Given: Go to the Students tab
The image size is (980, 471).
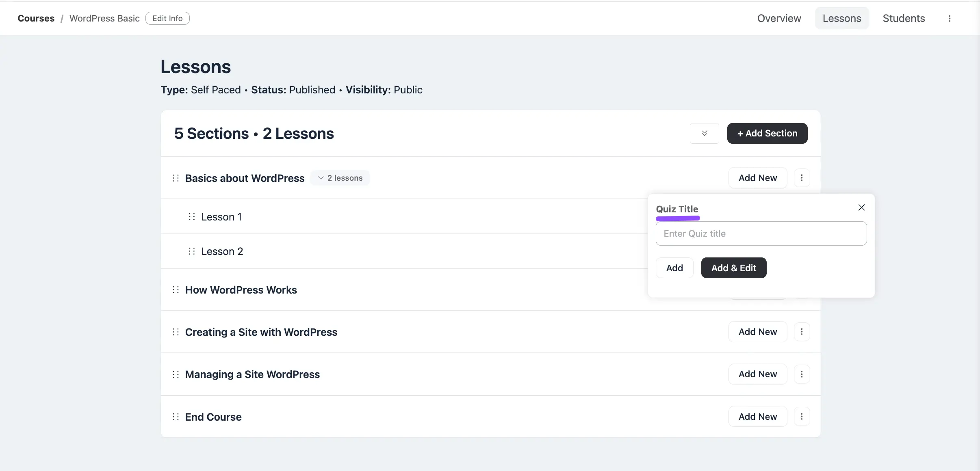Looking at the screenshot, I should click(904, 18).
